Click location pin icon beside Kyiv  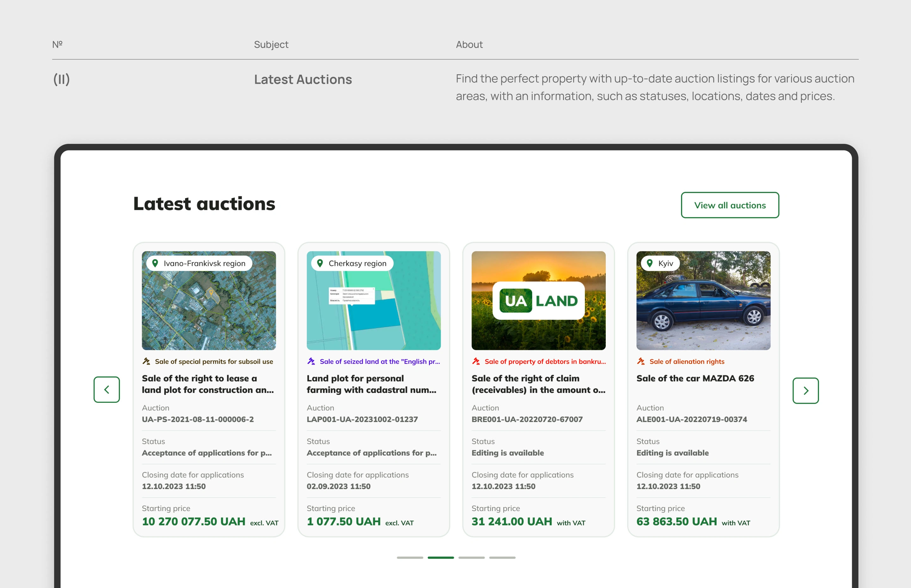pyautogui.click(x=650, y=263)
